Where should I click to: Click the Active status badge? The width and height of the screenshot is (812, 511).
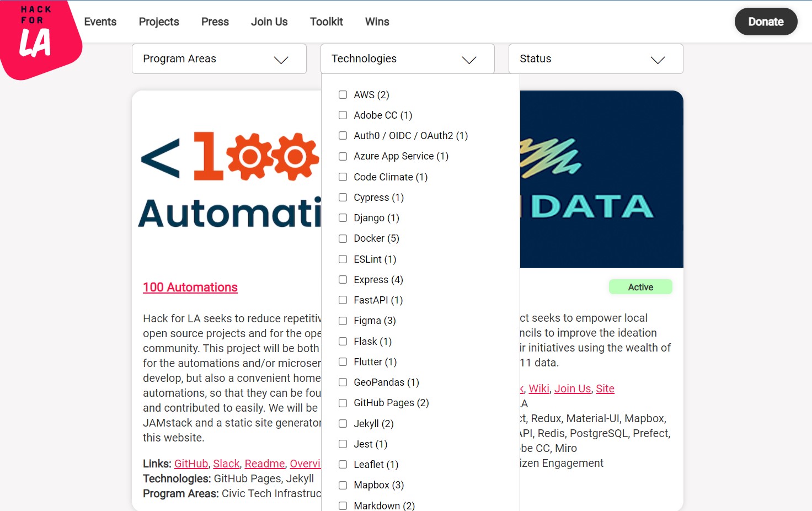(x=640, y=287)
